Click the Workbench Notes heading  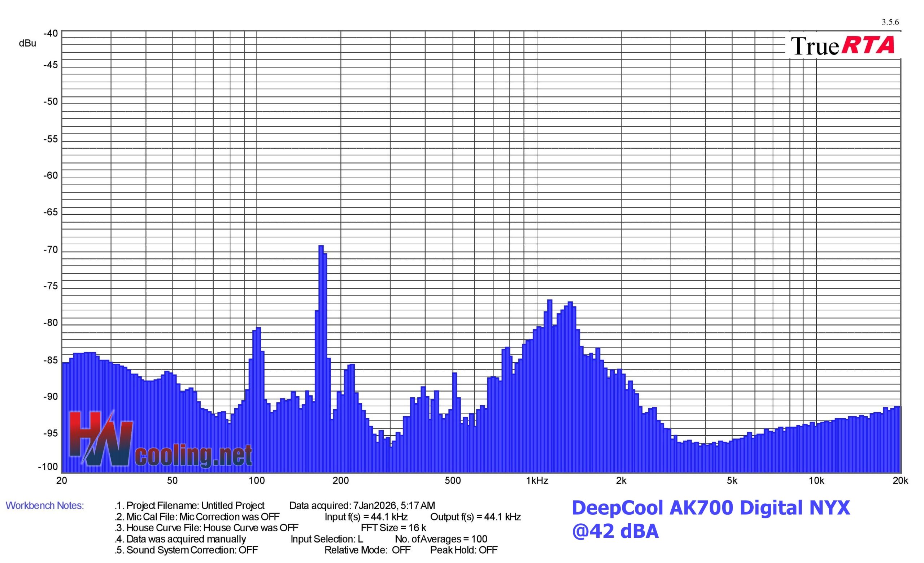pos(45,506)
